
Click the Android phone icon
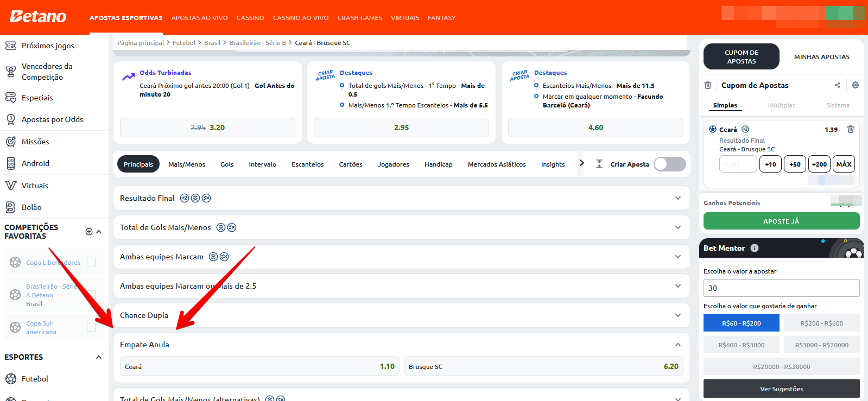click(11, 163)
